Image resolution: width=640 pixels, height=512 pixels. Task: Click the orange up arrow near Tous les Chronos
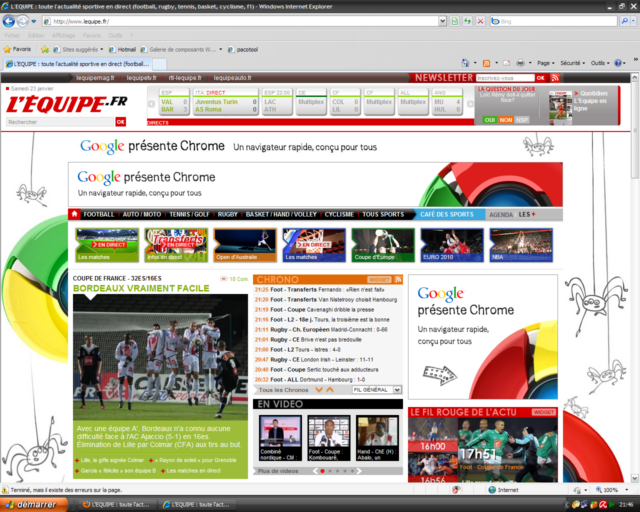click(x=330, y=390)
